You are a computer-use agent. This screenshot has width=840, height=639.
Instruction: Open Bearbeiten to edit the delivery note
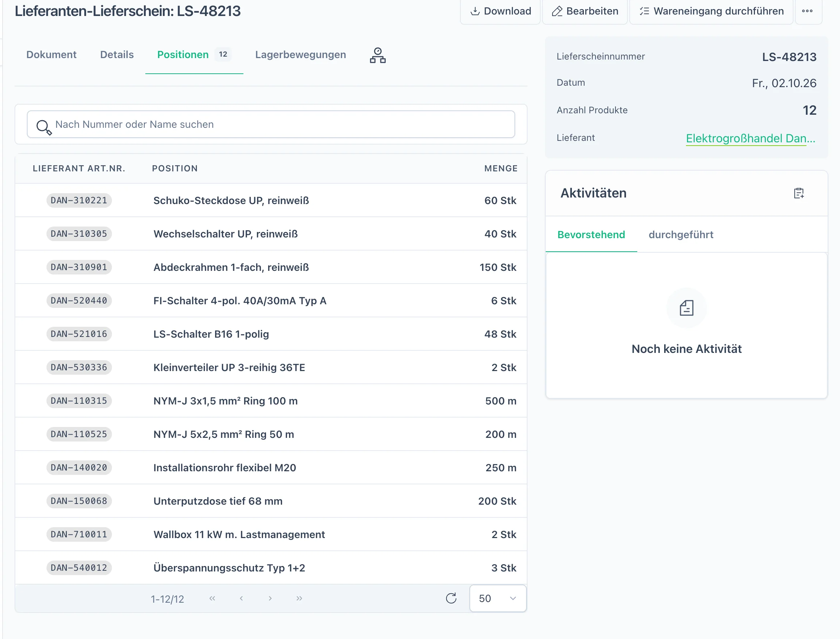coord(585,11)
